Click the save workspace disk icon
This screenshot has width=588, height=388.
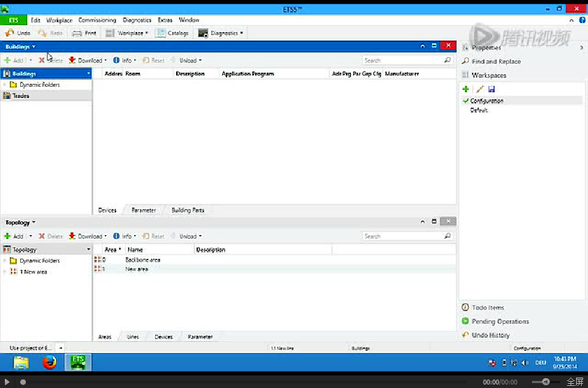[492, 89]
